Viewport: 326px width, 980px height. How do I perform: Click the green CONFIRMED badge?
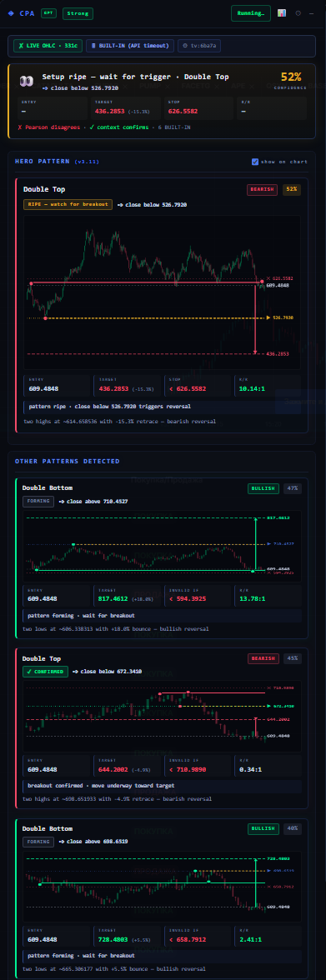coord(44,672)
